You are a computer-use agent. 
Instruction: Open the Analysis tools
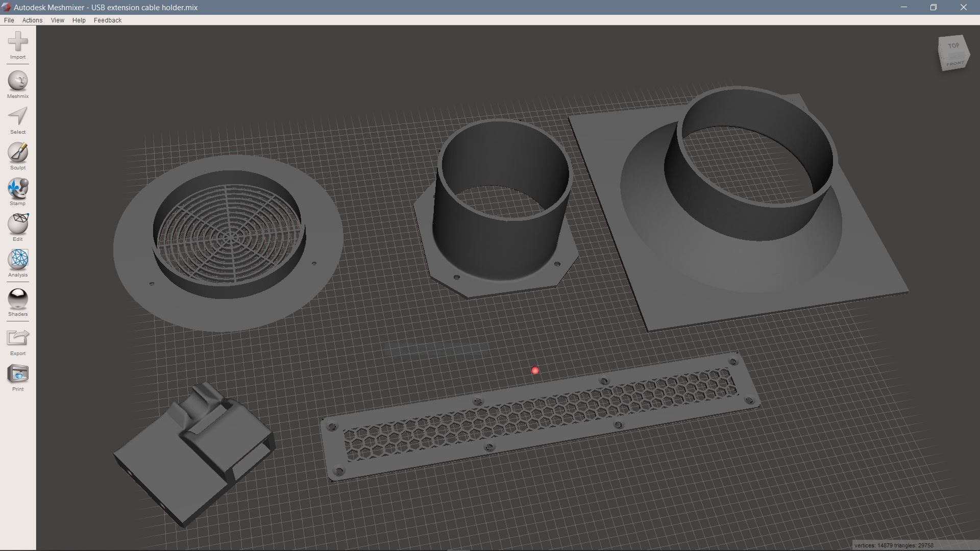(18, 263)
